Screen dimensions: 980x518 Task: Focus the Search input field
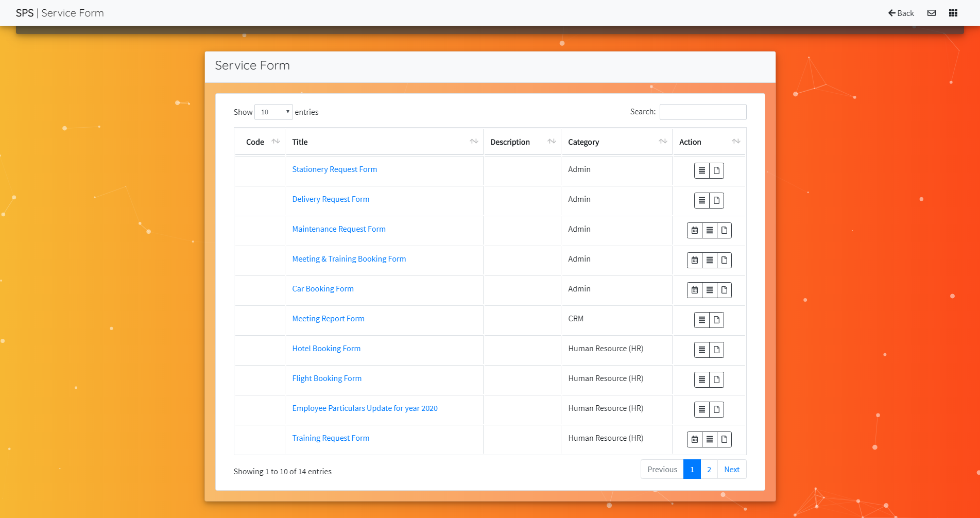(x=703, y=112)
